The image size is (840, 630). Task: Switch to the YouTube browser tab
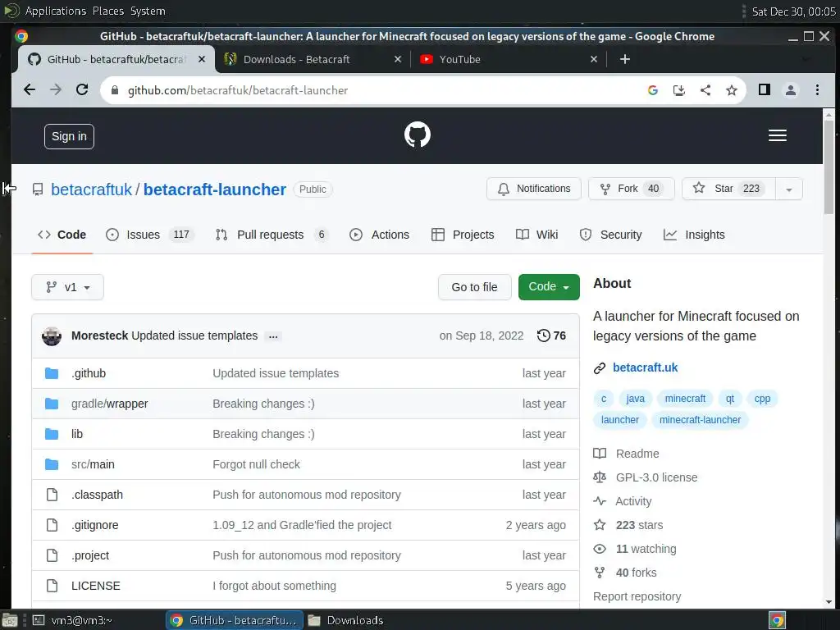pos(509,59)
